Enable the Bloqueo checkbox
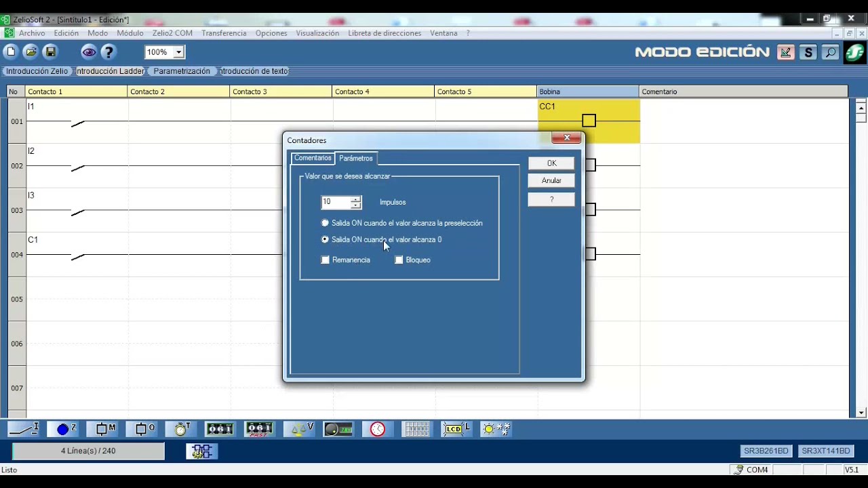The image size is (868, 488). click(399, 260)
